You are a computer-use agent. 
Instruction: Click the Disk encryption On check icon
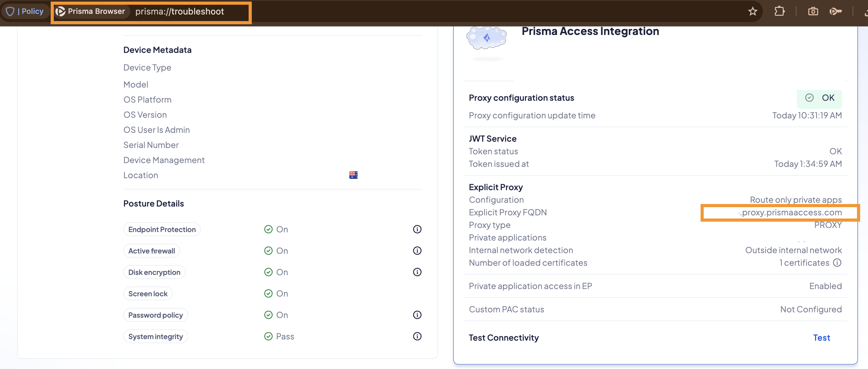268,272
